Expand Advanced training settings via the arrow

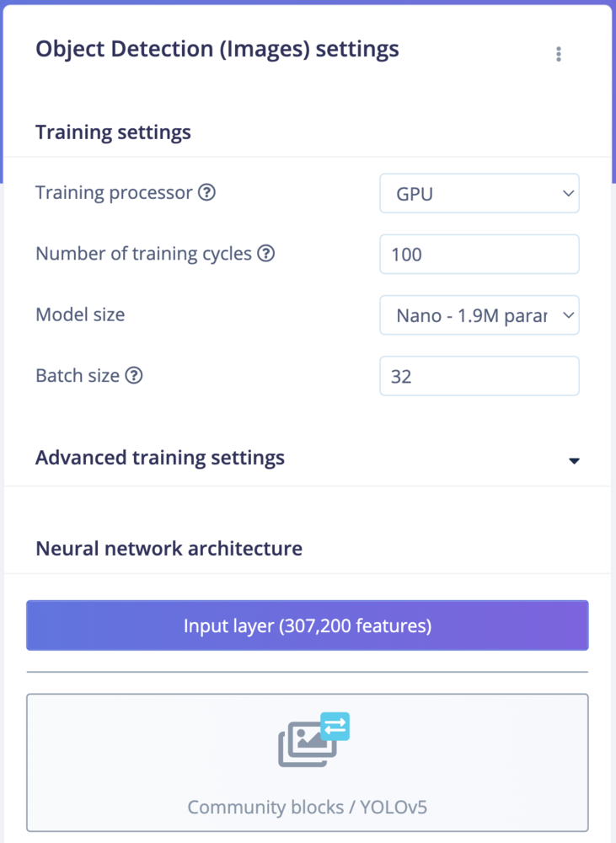[574, 460]
